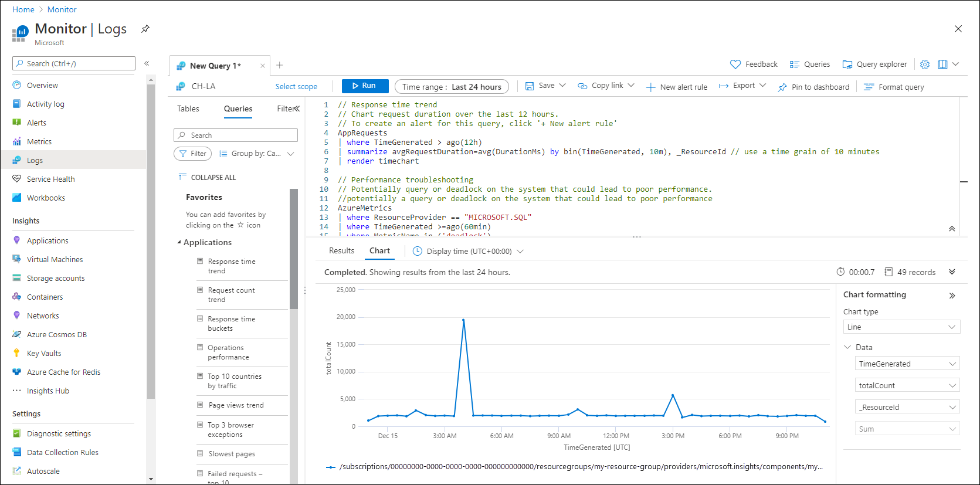The height and width of the screenshot is (485, 980).
Task: Collapse the query editor
Action: 952,229
